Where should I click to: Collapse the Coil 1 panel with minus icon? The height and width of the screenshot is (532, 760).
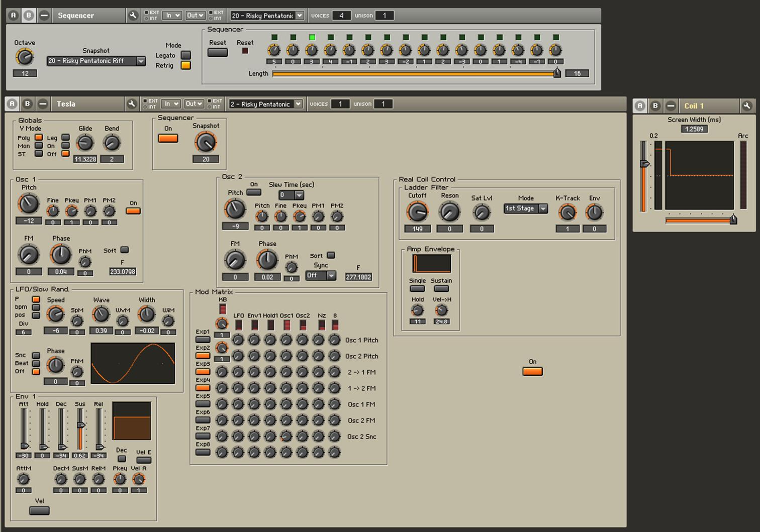click(671, 105)
